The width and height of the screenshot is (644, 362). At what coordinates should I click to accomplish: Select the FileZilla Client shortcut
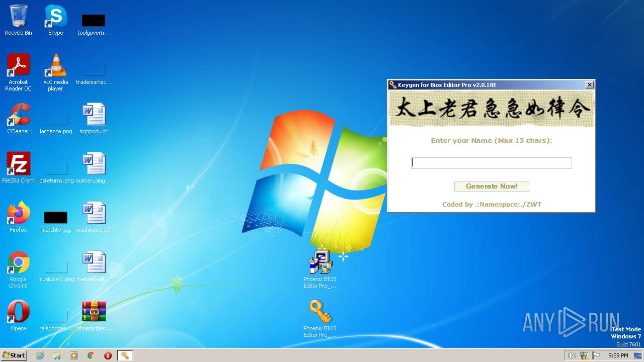pyautogui.click(x=18, y=167)
